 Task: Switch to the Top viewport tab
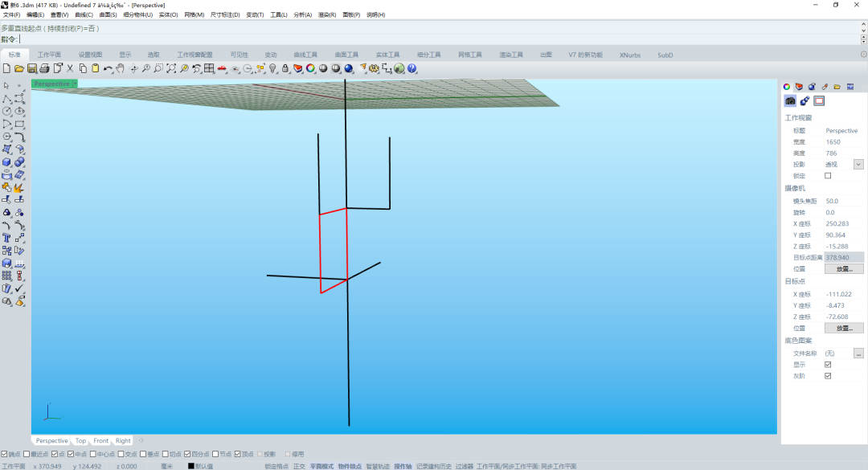pyautogui.click(x=81, y=440)
